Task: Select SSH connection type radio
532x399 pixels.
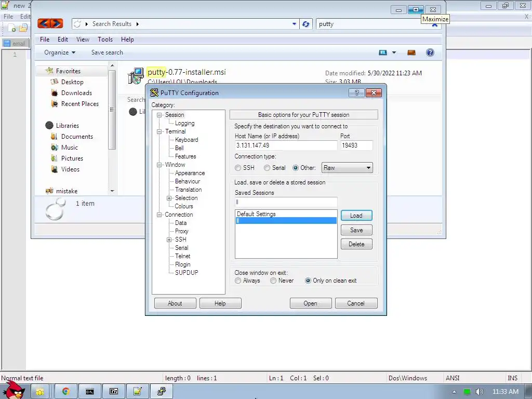Action: pos(238,168)
